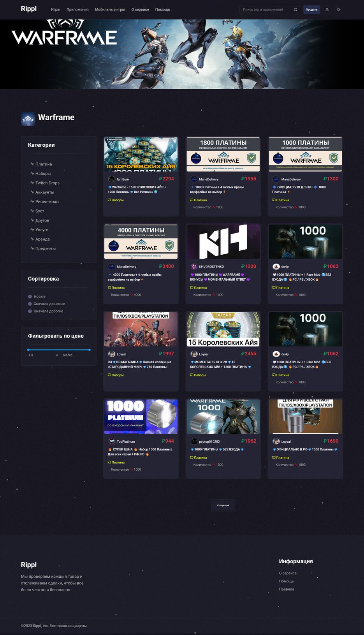Viewport: 364px width, 635px height.
Task: Click the pvptop010203 seller avatar
Action: (194, 442)
